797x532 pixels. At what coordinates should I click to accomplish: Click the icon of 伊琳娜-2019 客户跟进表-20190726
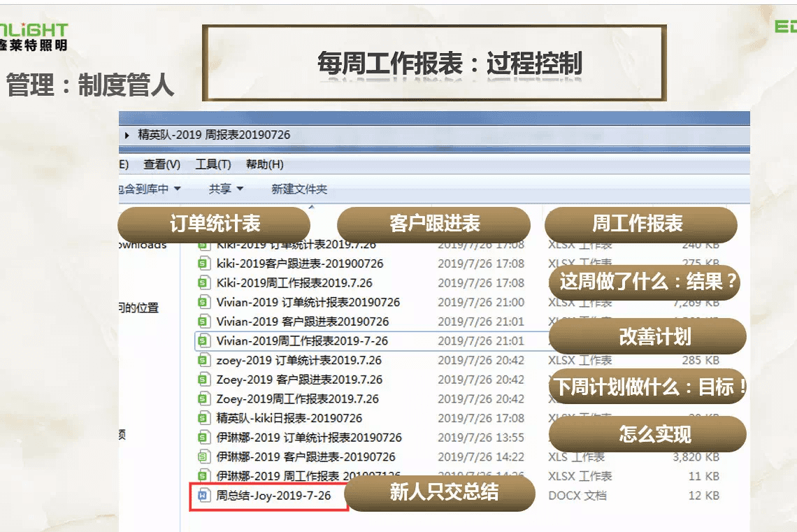[x=203, y=456]
